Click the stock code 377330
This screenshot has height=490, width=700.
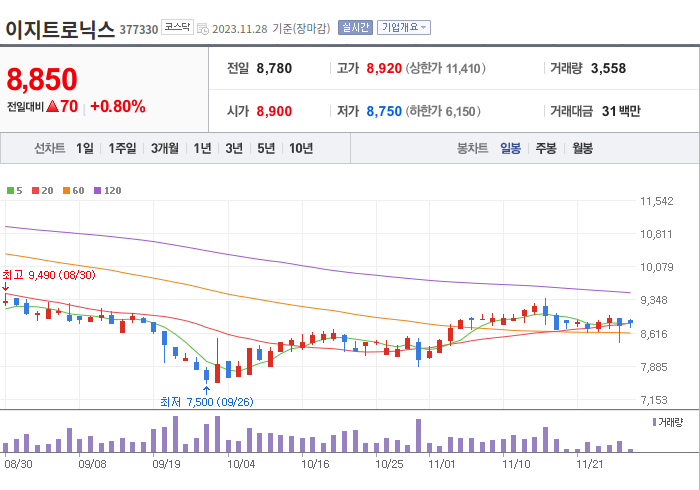click(139, 30)
